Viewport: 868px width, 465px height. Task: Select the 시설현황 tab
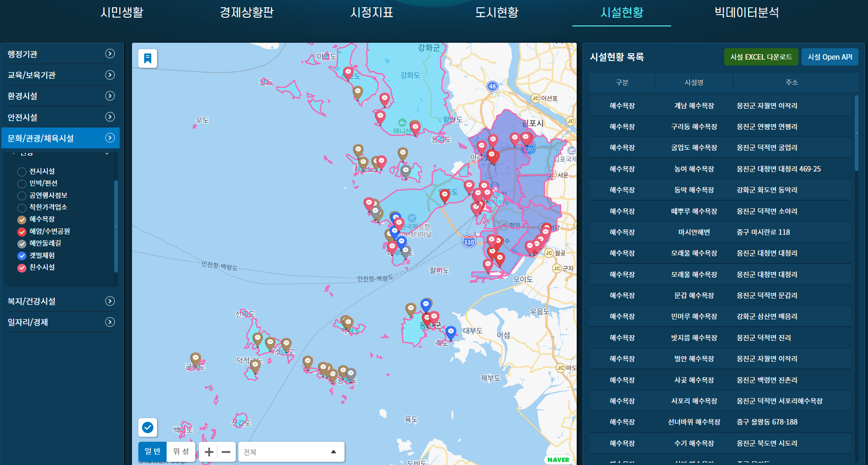622,12
